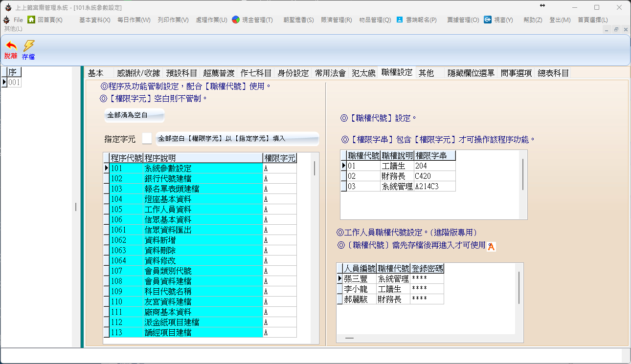
Task: Restore the inner MDI child window
Action: (x=616, y=29)
